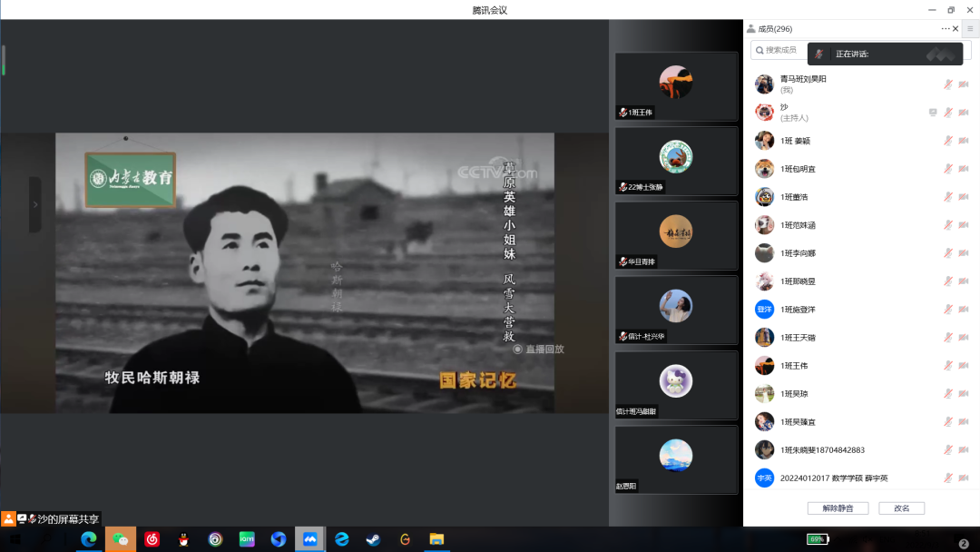
Task: Click camera icon for 1班王伟 in list
Action: (x=964, y=366)
